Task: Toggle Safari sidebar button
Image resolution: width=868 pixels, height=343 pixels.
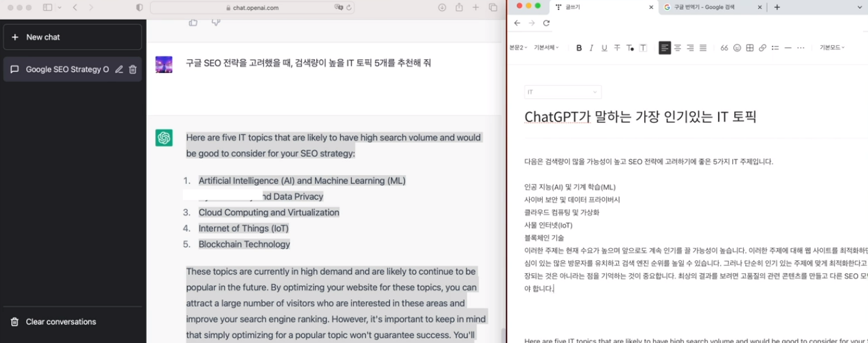Action: coord(47,8)
